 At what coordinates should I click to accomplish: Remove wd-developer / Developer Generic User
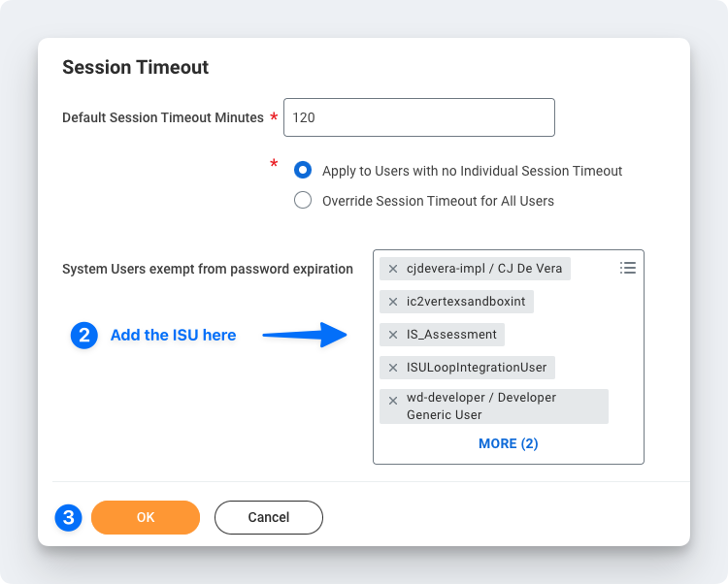[x=393, y=400]
